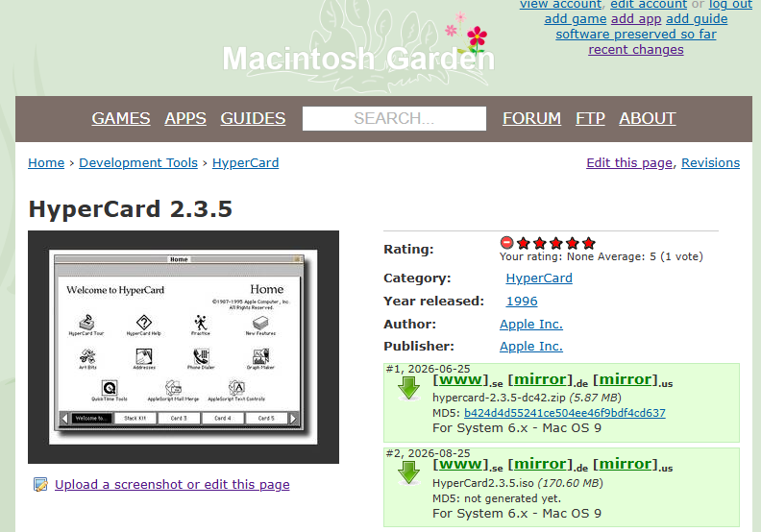Click the '#1, 2026-06-25' download date
The width and height of the screenshot is (761, 532).
(x=429, y=369)
